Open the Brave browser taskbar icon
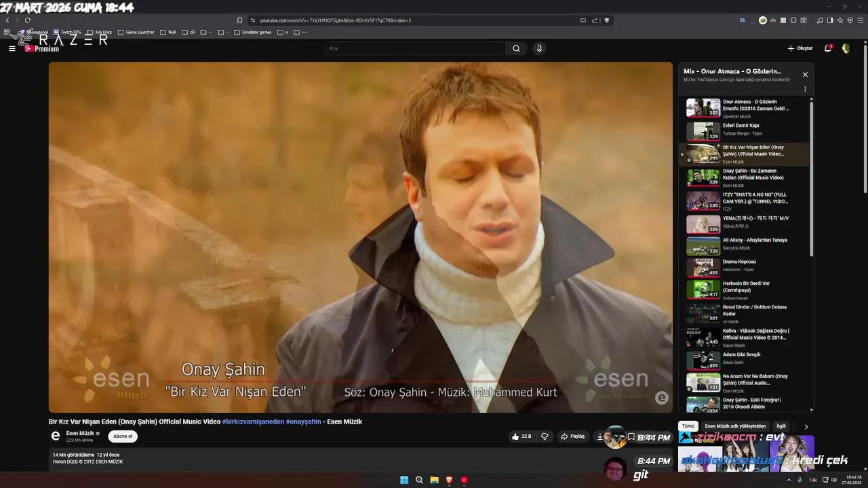The width and height of the screenshot is (868, 488). click(449, 480)
